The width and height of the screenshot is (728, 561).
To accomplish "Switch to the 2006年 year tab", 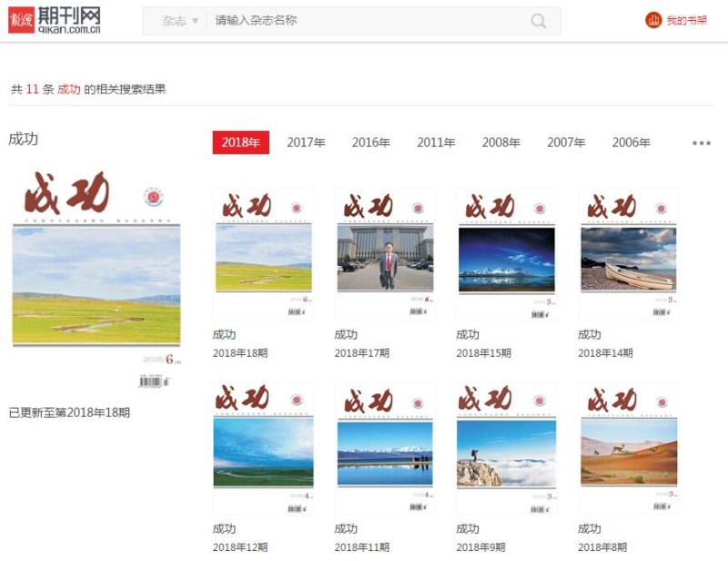I will click(x=632, y=142).
